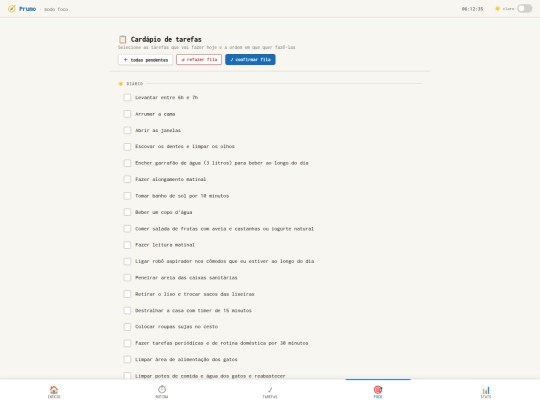The height and width of the screenshot is (405, 540).
Task: Click the Pruno app name link
Action: tap(28, 9)
